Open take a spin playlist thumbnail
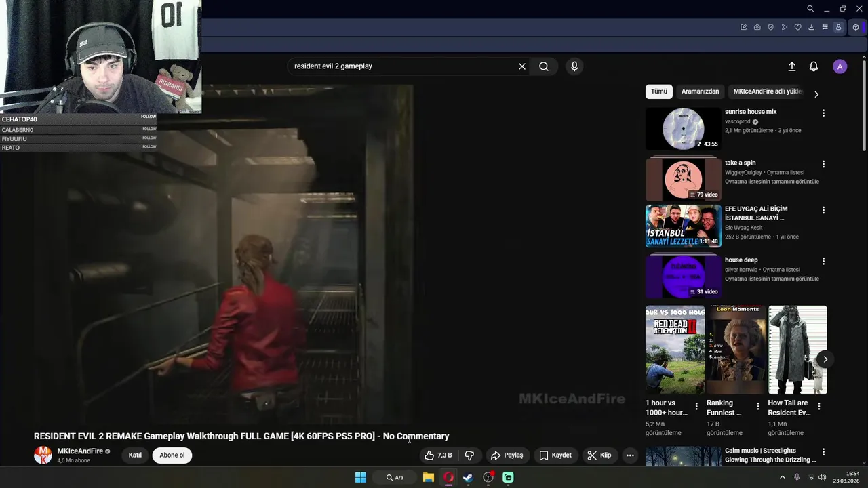The image size is (868, 488). (683, 180)
